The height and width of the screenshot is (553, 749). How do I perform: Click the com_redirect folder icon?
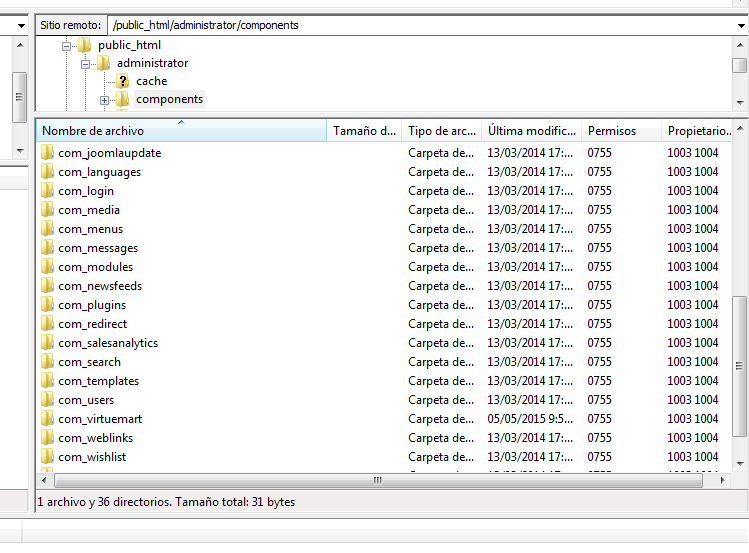pyautogui.click(x=47, y=324)
